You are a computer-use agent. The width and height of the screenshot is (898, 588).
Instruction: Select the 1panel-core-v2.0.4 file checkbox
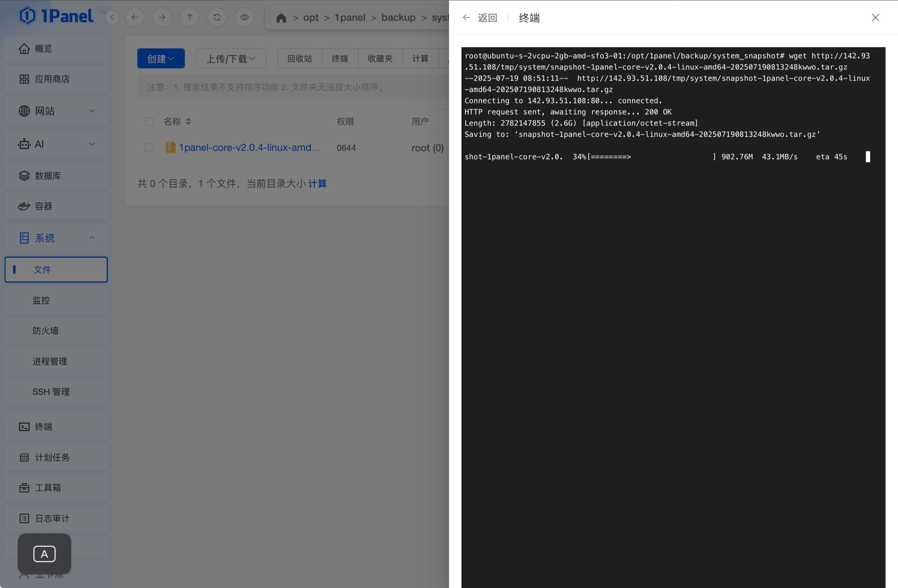[x=149, y=147]
